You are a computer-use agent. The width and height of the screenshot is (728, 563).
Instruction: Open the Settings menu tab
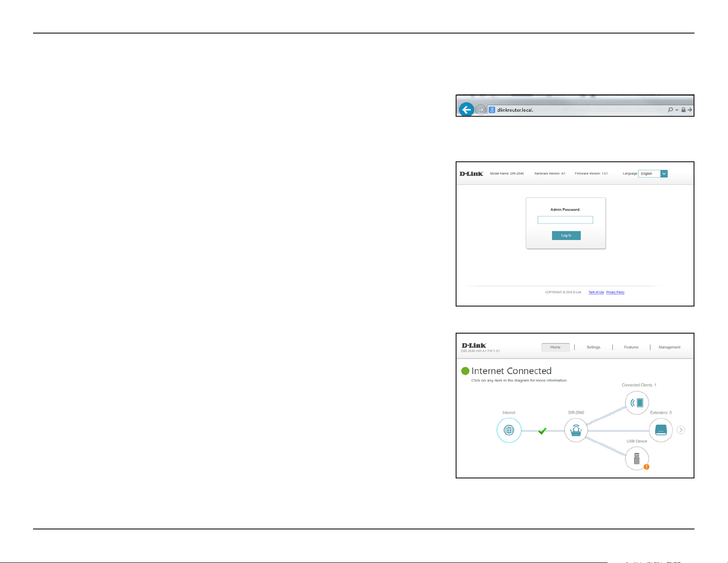tap(593, 347)
